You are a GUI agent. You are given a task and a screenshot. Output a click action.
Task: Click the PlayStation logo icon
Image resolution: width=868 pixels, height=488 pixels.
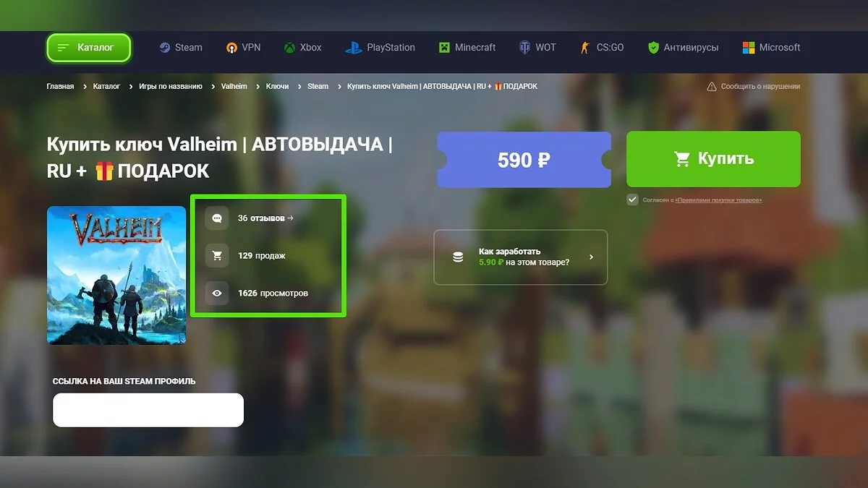pyautogui.click(x=353, y=48)
